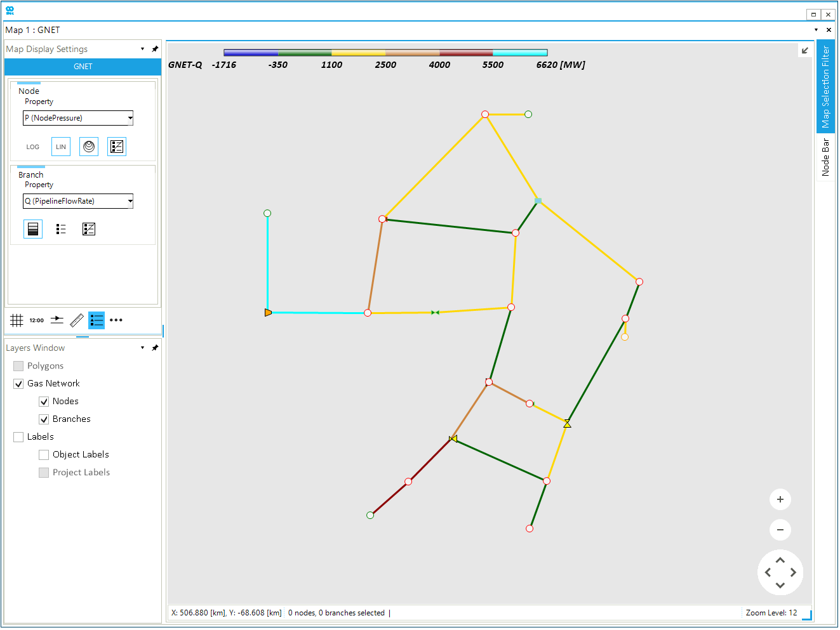Image resolution: width=840 pixels, height=630 pixels.
Task: Select LIN scale for node property
Action: [61, 147]
